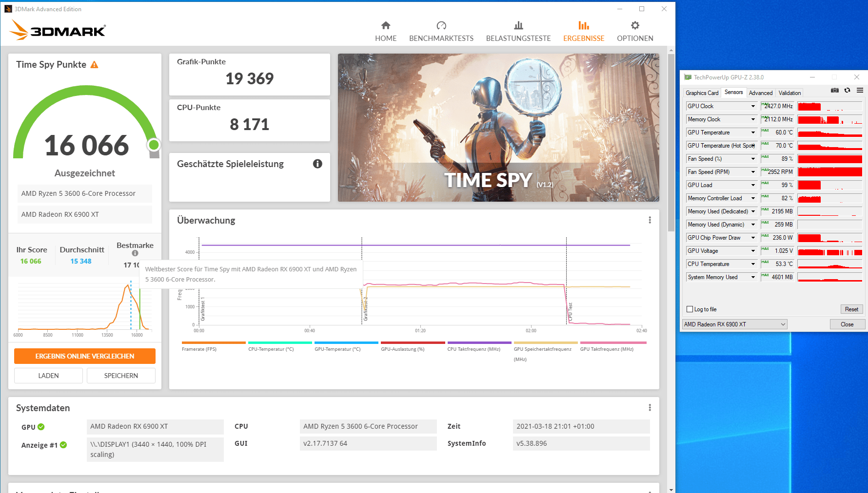Open Überwachung three-dot menu
This screenshot has height=493, width=868.
coord(650,220)
